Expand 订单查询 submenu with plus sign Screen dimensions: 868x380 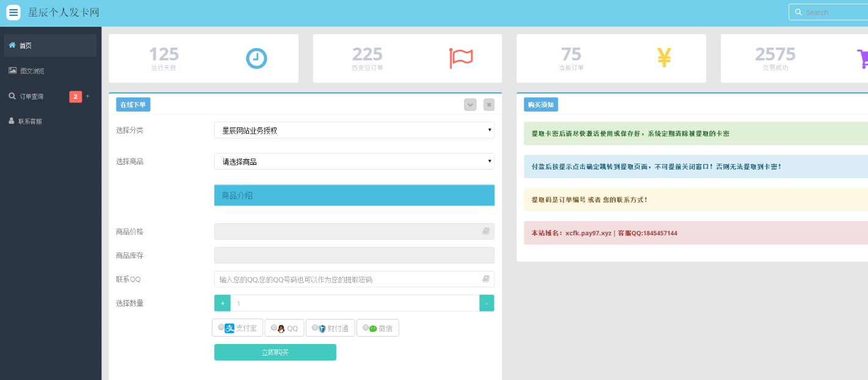pyautogui.click(x=87, y=96)
